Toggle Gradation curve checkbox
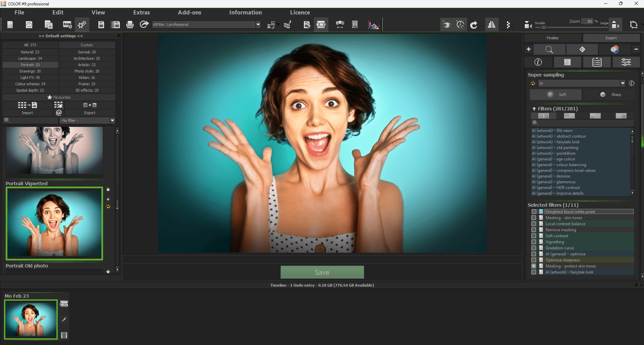 [x=534, y=248]
